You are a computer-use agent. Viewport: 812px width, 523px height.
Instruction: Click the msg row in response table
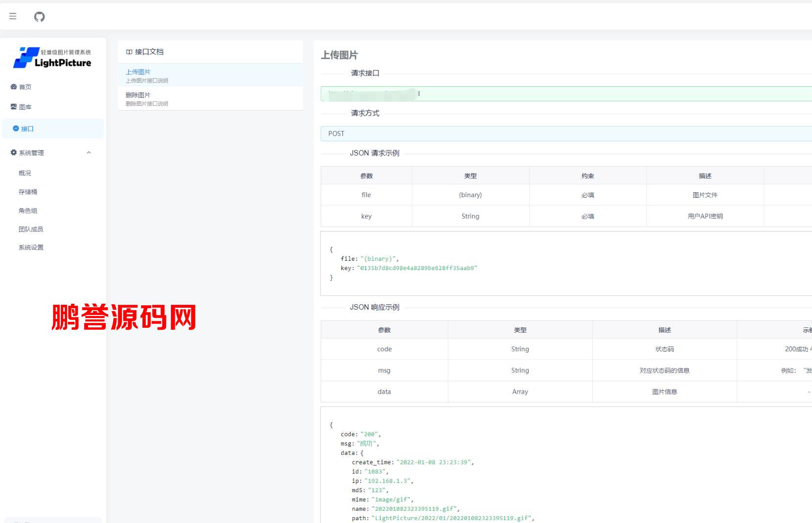pyautogui.click(x=566, y=370)
